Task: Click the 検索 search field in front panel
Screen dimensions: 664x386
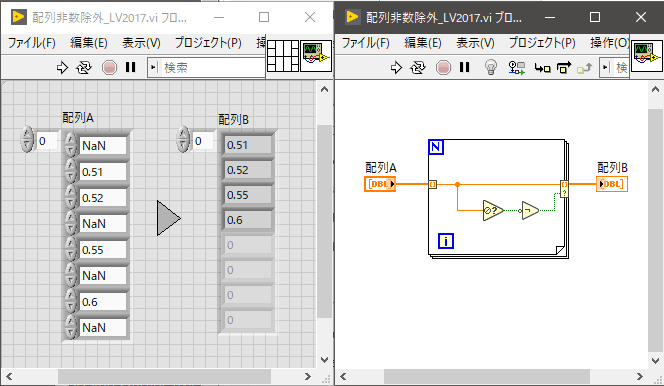Action: pyautogui.click(x=212, y=68)
